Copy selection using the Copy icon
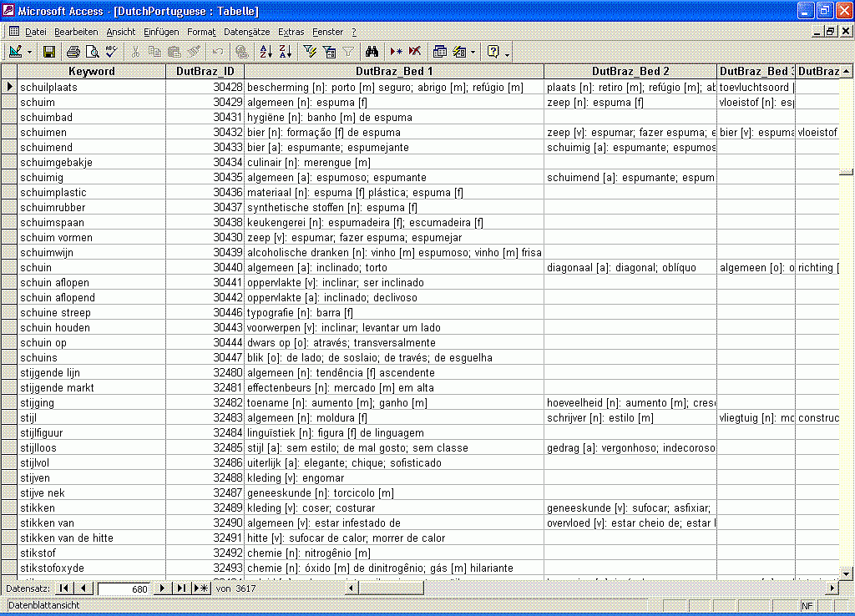The height and width of the screenshot is (616, 855). [x=154, y=52]
